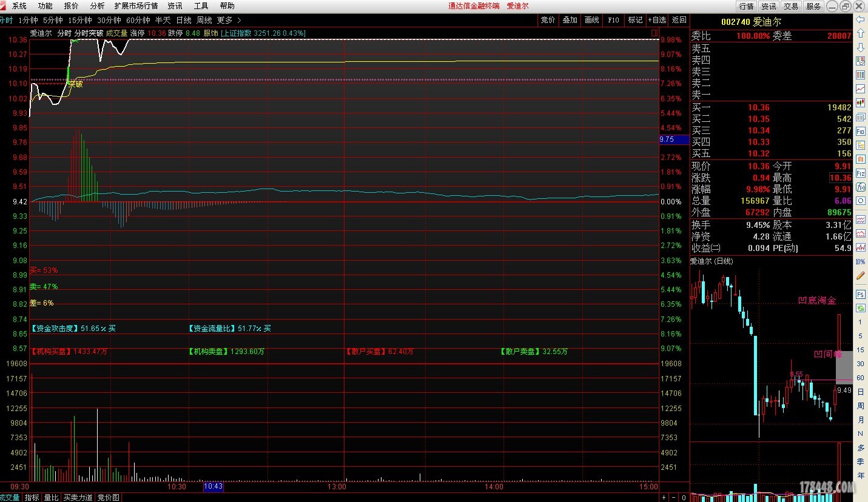This screenshot has height=502, width=868.
Task: Click the left arrow icon in right sidebar
Action: [860, 20]
